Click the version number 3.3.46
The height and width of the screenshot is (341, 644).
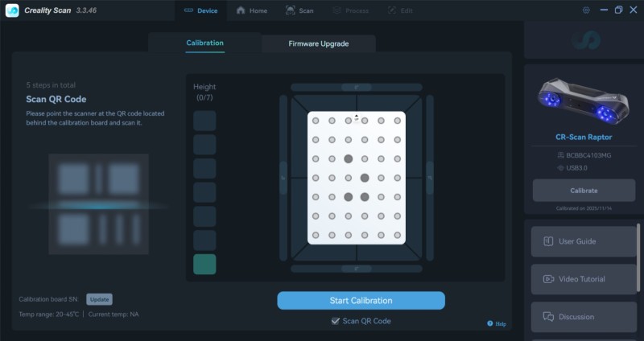[86, 10]
